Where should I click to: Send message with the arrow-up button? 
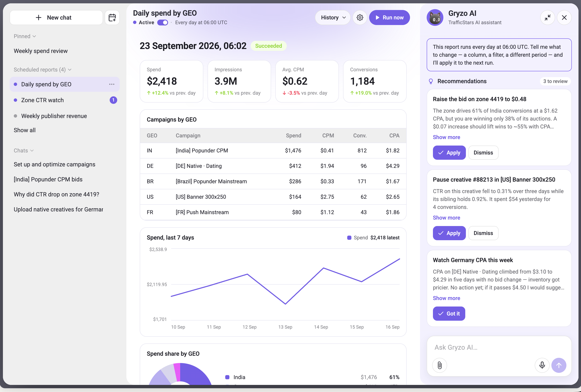559,365
